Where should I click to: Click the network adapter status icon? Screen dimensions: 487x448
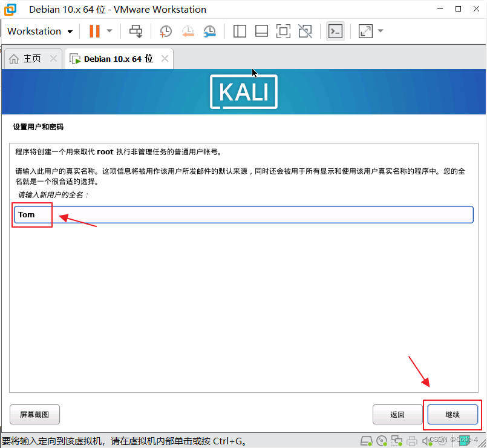(397, 441)
